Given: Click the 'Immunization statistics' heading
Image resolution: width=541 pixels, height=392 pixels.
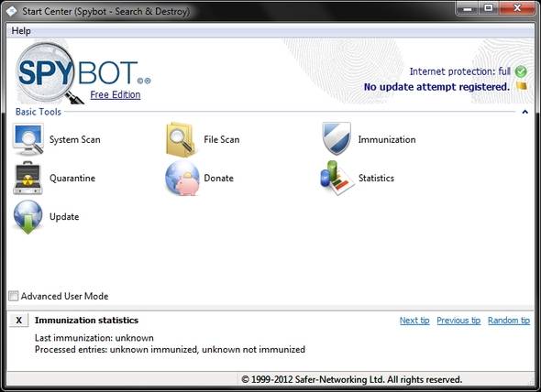Looking at the screenshot, I should 86,321.
